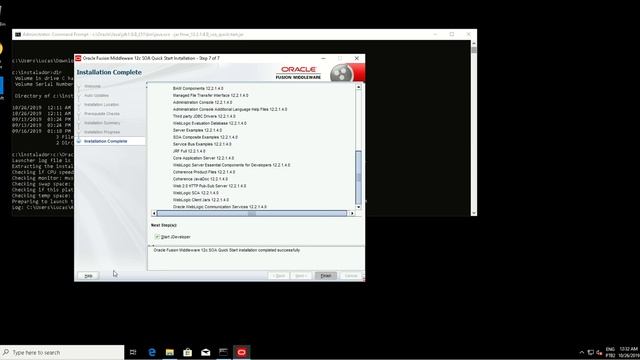Click the Oracle icon in installer title bar
The image size is (640, 360).
[78, 58]
